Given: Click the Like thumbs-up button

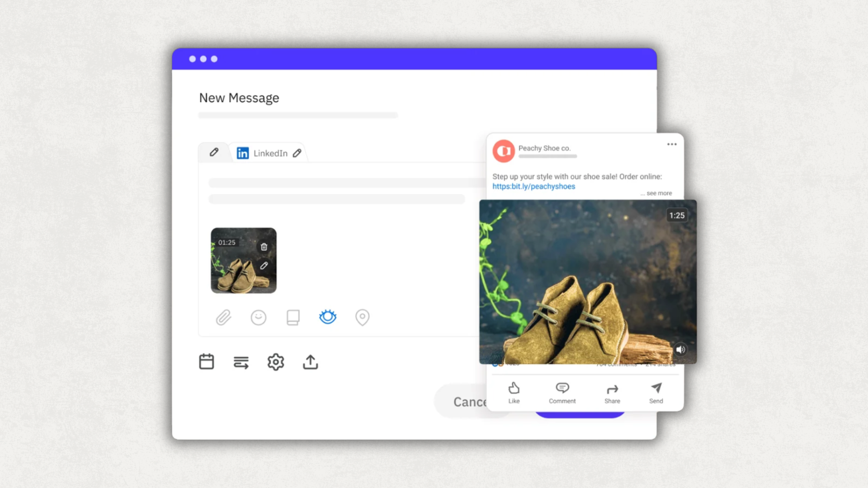Looking at the screenshot, I should (x=514, y=393).
